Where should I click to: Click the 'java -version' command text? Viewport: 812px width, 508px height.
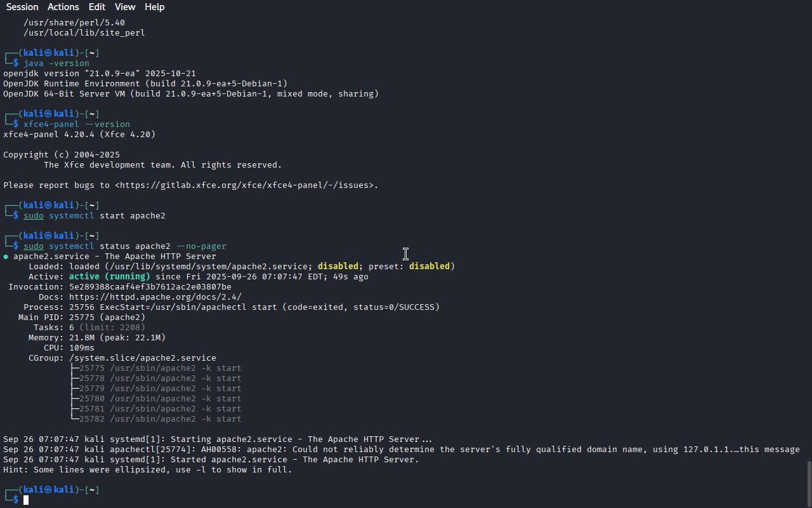(x=56, y=63)
